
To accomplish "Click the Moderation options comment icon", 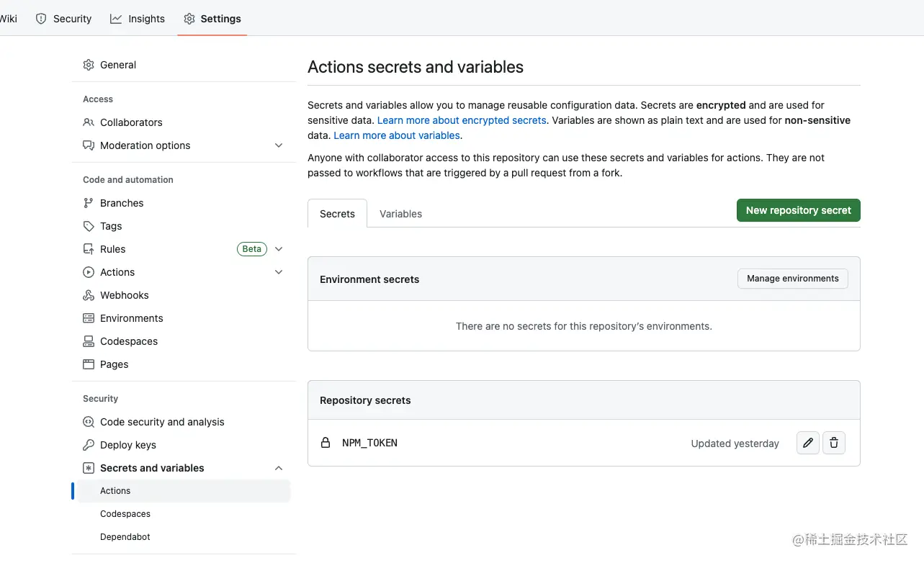I will (89, 145).
